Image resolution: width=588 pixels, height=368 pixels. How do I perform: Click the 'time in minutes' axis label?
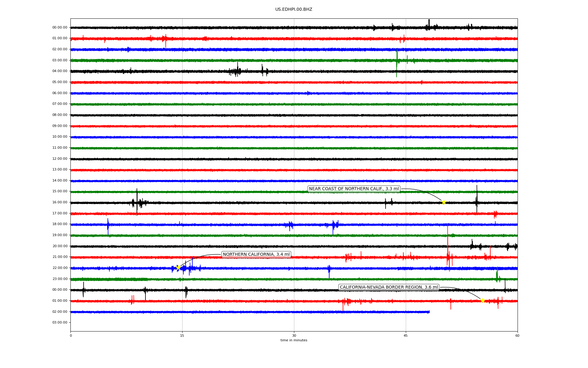pos(294,340)
